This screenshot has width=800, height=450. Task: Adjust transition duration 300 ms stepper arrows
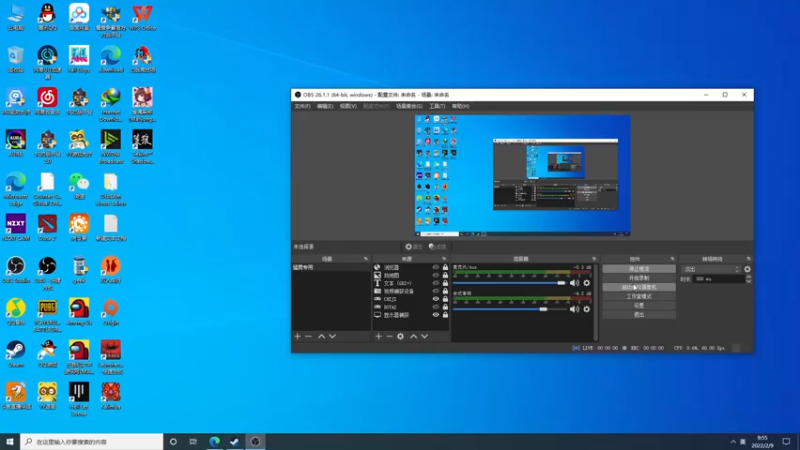[x=748, y=279]
